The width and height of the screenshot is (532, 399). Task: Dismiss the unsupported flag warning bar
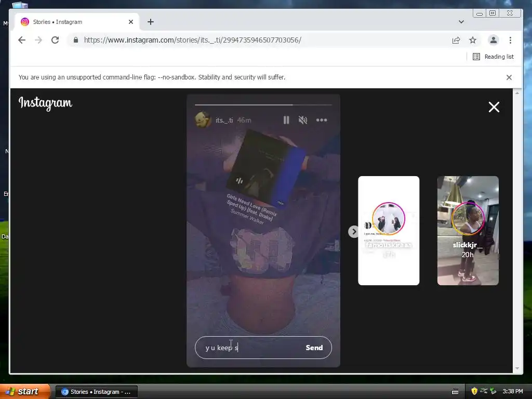509,77
